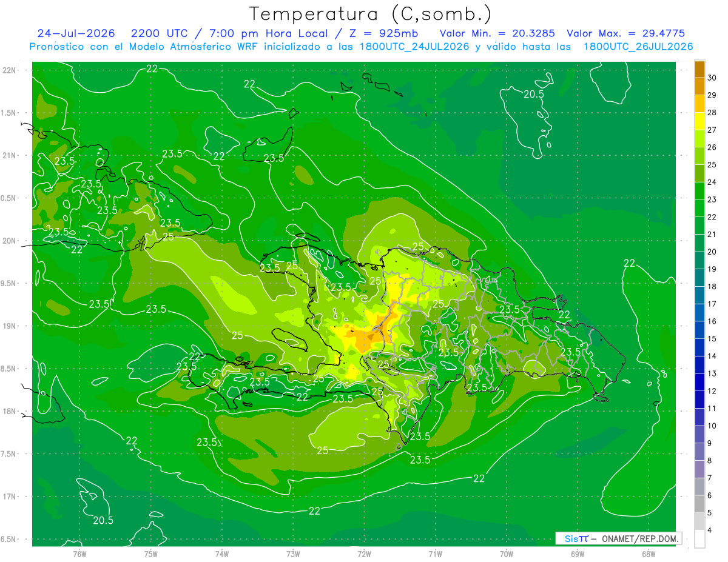This screenshot has width=728, height=562.
Task: Click the '21N' latitude axis label
Action: tap(10, 156)
